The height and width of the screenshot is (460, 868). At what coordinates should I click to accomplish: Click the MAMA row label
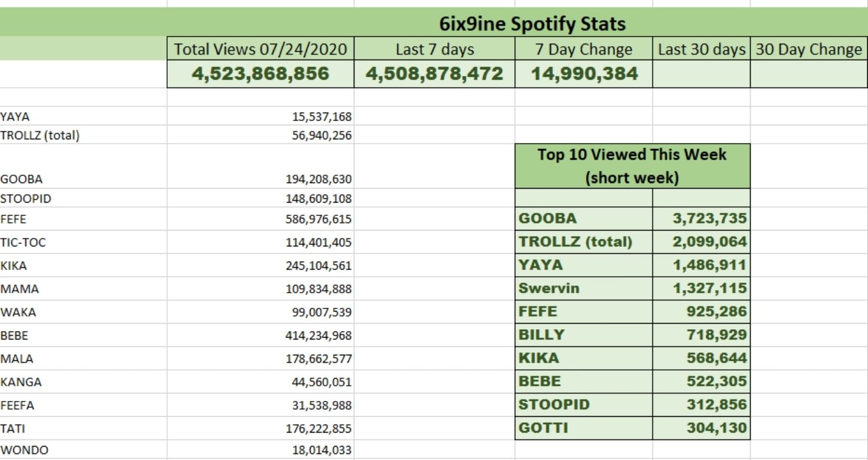pyautogui.click(x=19, y=289)
